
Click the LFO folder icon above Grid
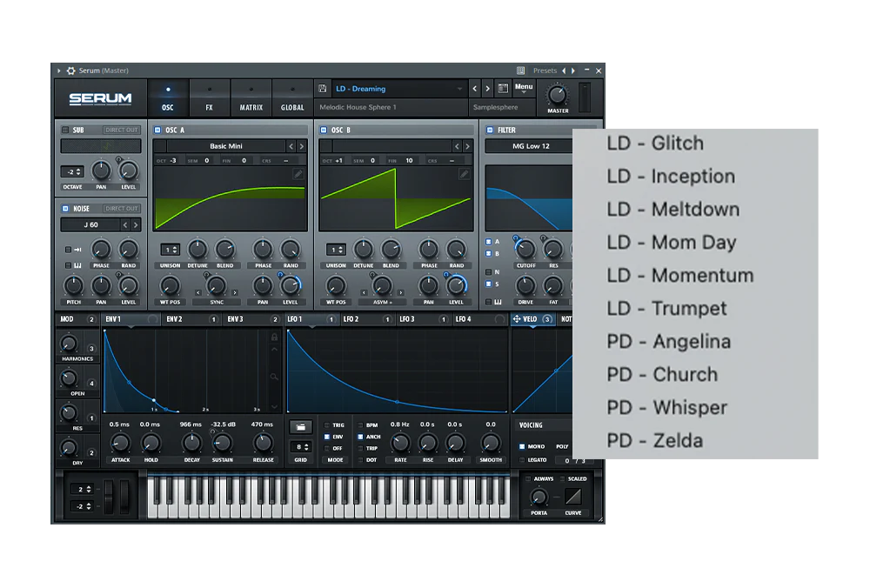click(x=300, y=427)
